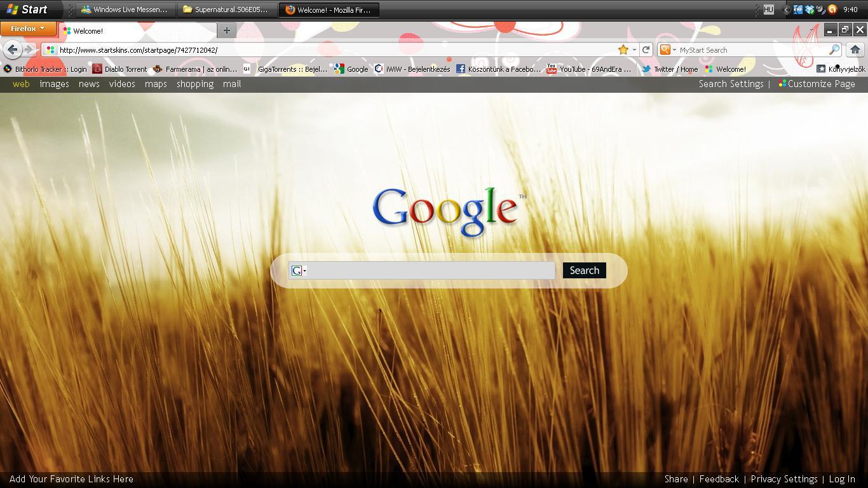868x488 pixels.
Task: Open the Feedback link
Action: [719, 479]
